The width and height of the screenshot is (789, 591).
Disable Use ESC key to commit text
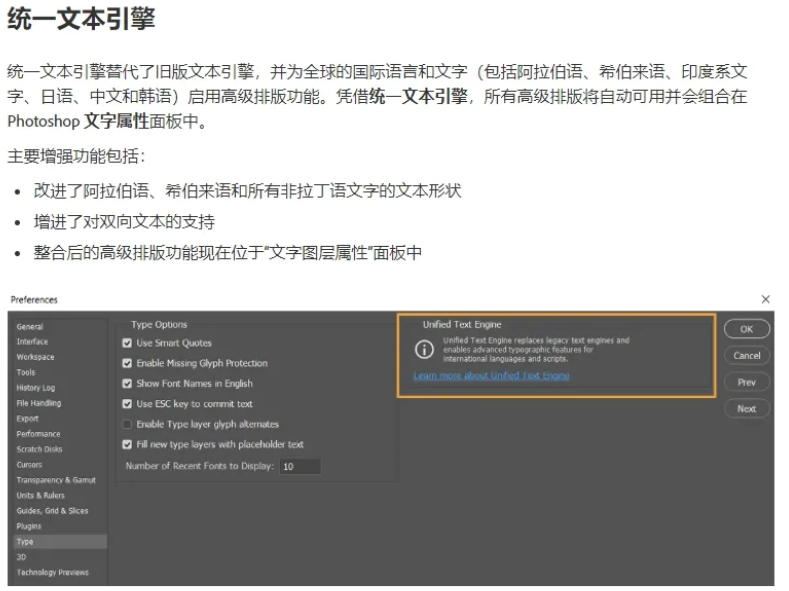coord(127,404)
